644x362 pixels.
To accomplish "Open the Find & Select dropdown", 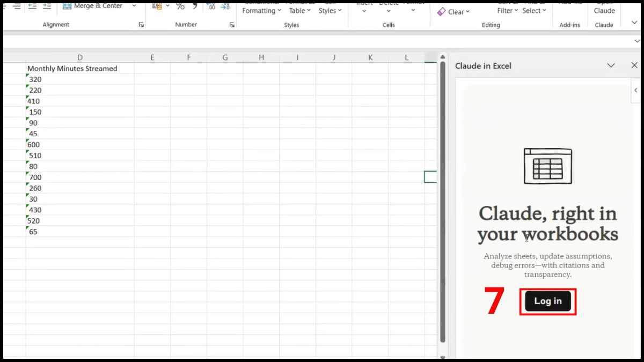I will 533,8.
